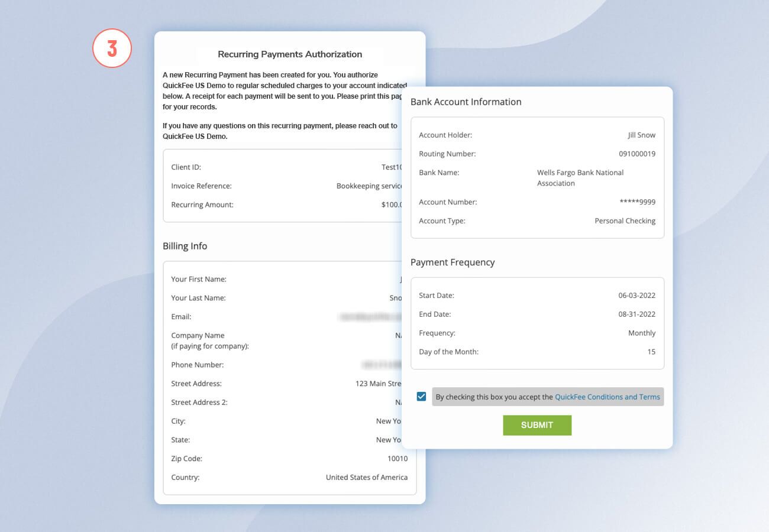Click the end date 08-31-2022
The width and height of the screenshot is (769, 532).
pyautogui.click(x=637, y=314)
